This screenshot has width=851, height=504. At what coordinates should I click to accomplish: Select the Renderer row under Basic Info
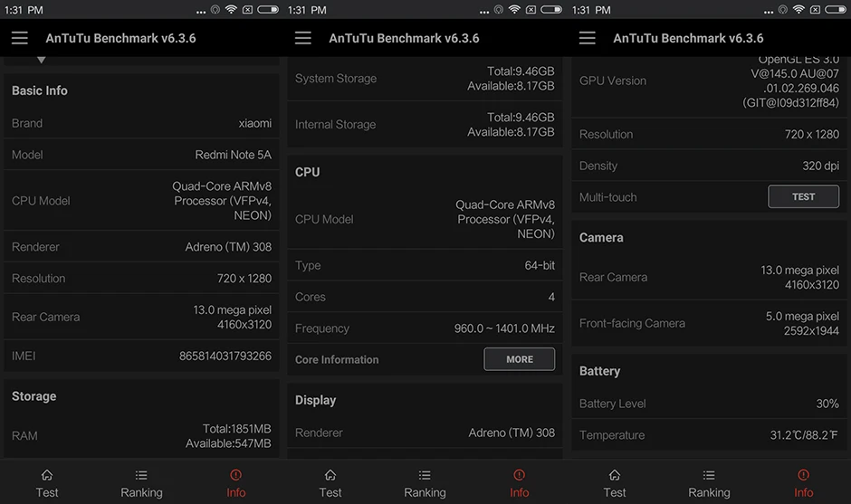pyautogui.click(x=141, y=247)
